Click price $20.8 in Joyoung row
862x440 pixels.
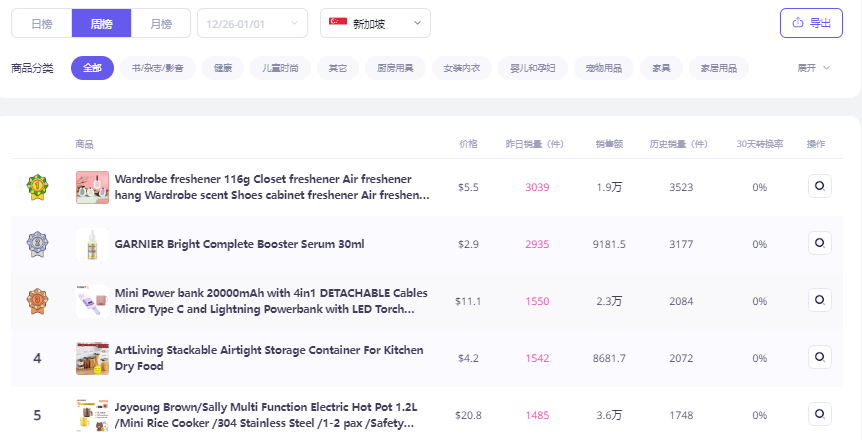coord(468,415)
